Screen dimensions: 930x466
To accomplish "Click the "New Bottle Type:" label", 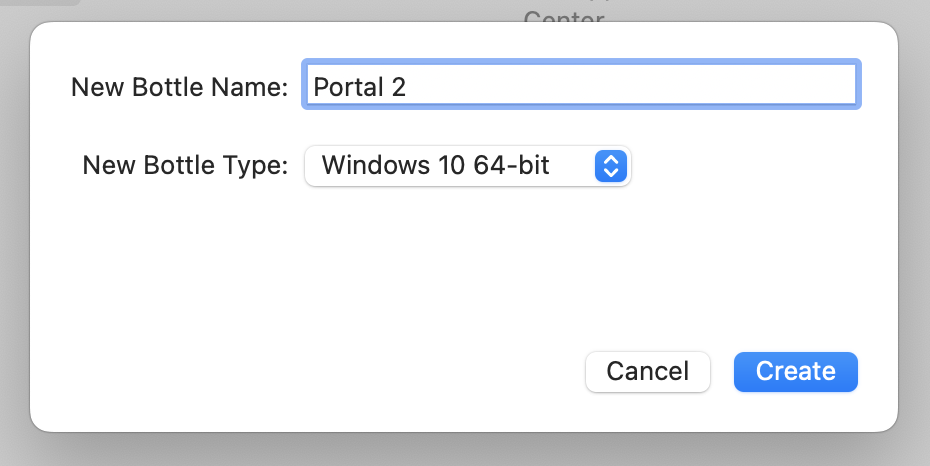I will [x=185, y=165].
